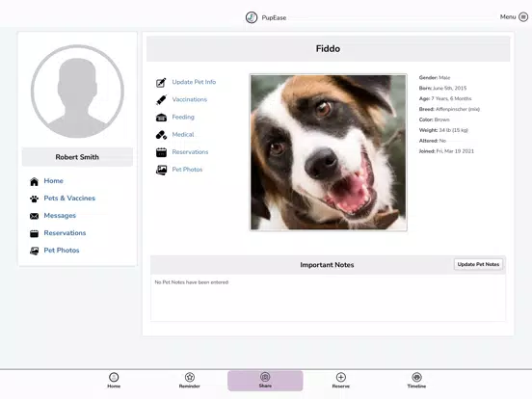The height and width of the screenshot is (399, 532).
Task: Open the Reservations link in left sidebar
Action: tap(65, 233)
